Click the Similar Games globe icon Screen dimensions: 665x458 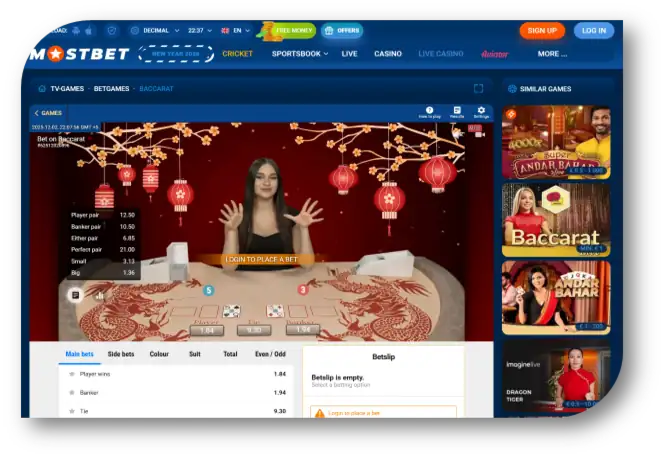512,89
